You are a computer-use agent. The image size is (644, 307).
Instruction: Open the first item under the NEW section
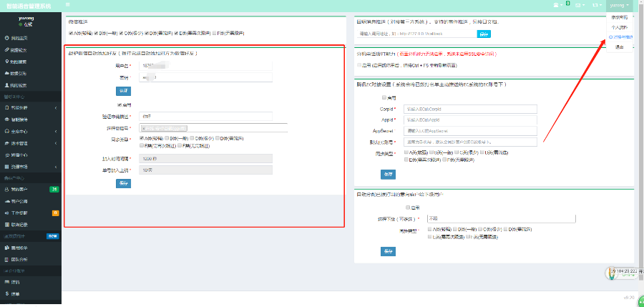(31, 248)
